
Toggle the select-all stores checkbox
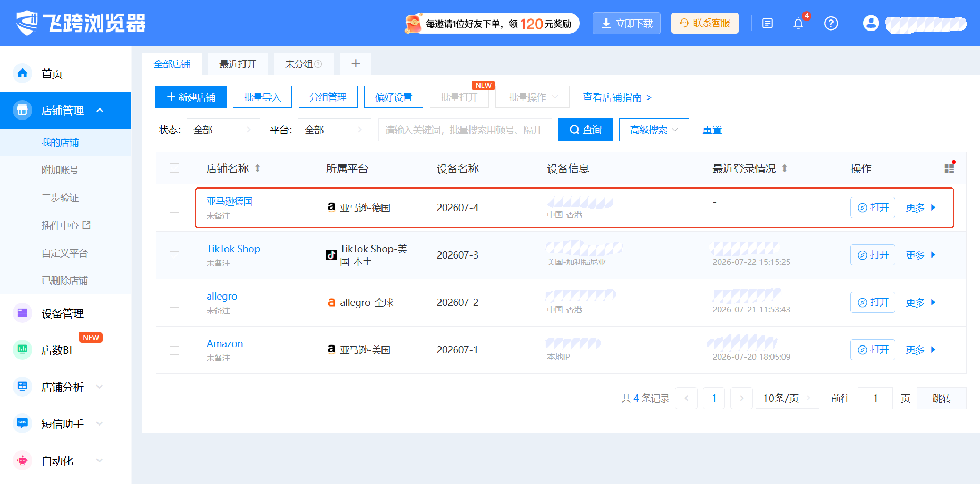(x=174, y=168)
